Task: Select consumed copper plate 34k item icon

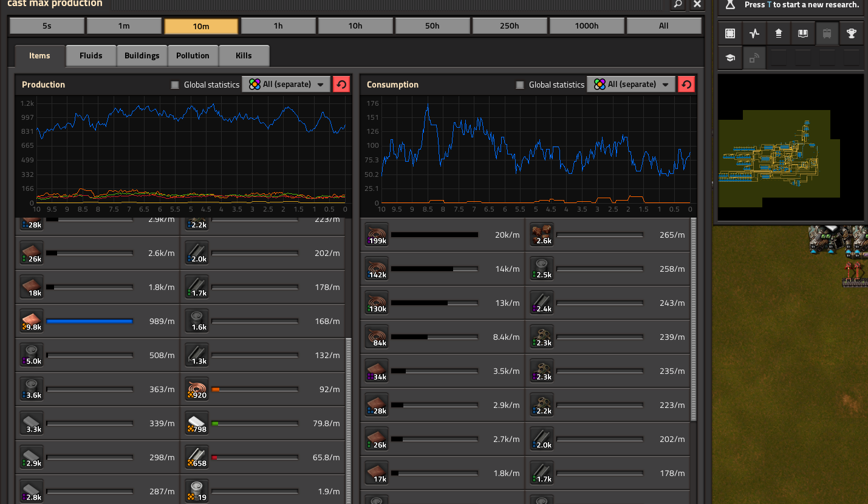Action: click(x=377, y=371)
